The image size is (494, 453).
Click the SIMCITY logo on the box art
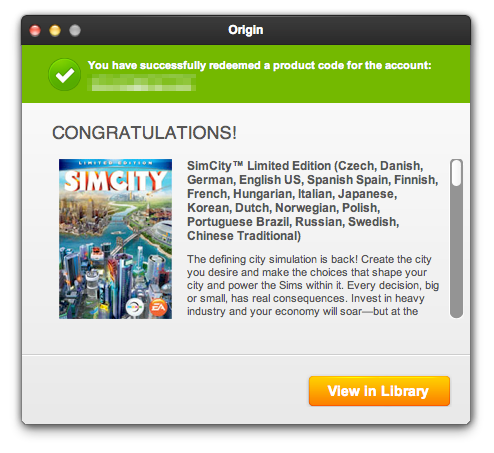[115, 181]
